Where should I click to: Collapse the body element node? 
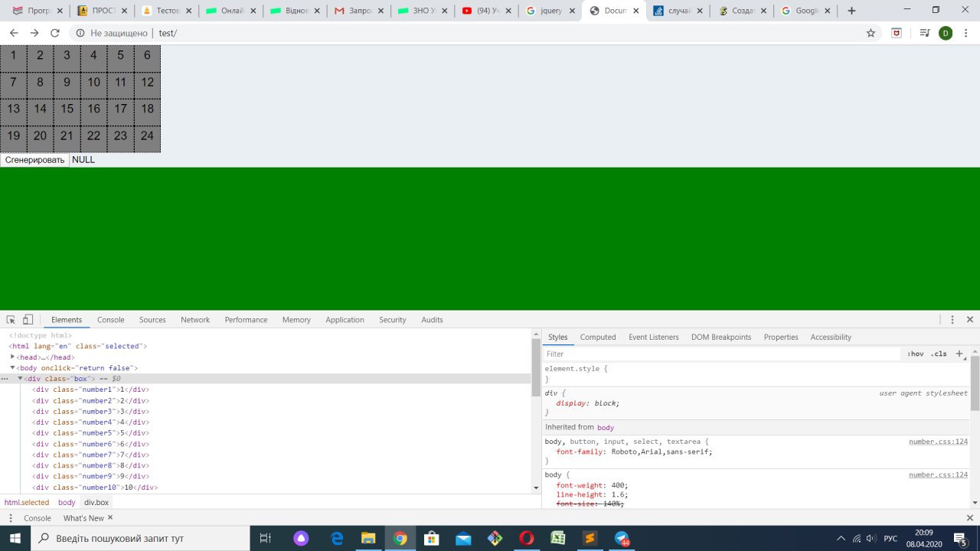click(x=13, y=367)
